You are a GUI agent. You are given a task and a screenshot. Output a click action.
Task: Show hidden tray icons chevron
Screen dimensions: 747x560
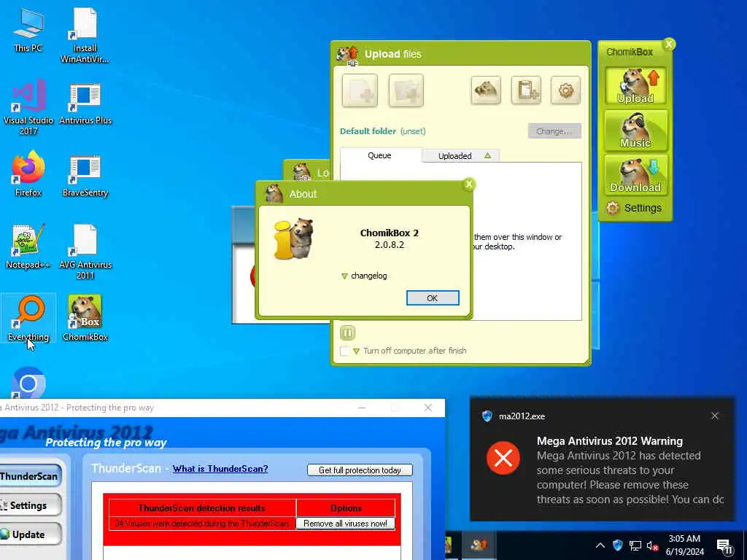pos(600,545)
